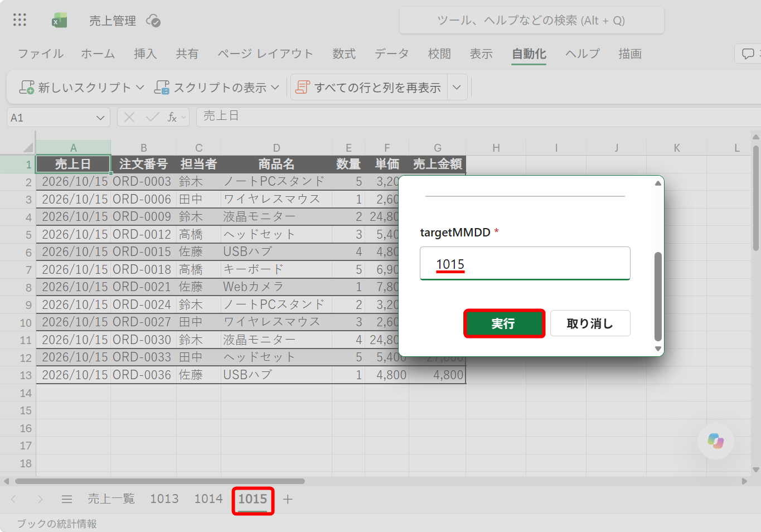Open the データ ribbon tab

click(x=391, y=54)
